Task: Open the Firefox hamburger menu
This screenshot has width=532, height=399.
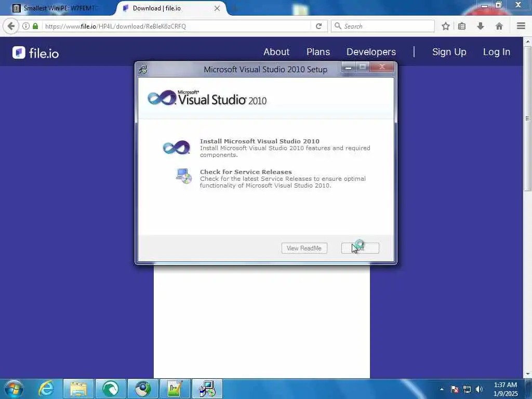Action: point(521,26)
